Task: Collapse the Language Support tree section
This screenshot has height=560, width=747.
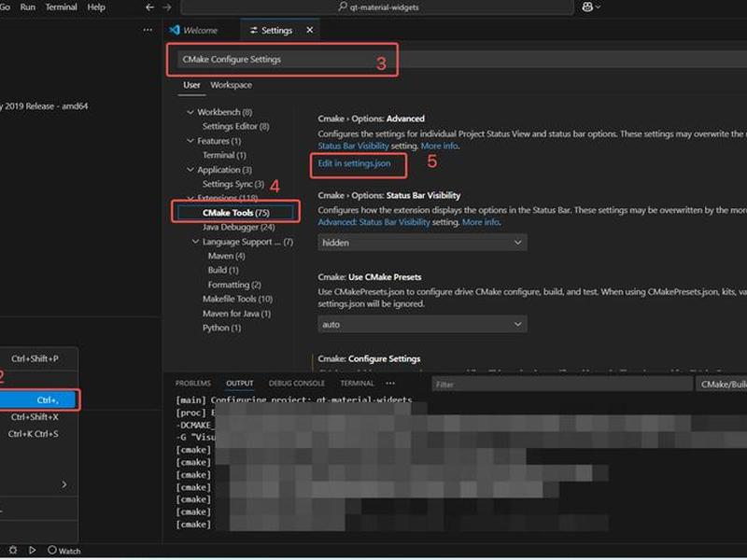Action: [x=195, y=242]
